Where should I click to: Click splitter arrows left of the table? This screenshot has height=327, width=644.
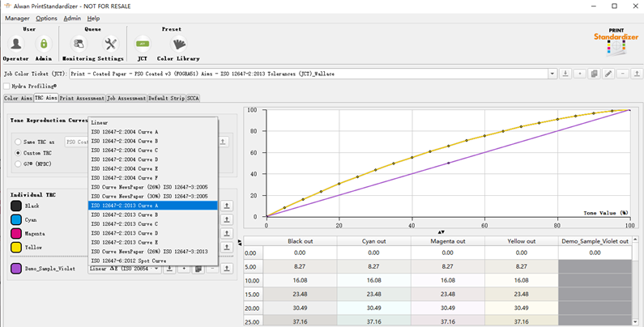tap(240, 243)
